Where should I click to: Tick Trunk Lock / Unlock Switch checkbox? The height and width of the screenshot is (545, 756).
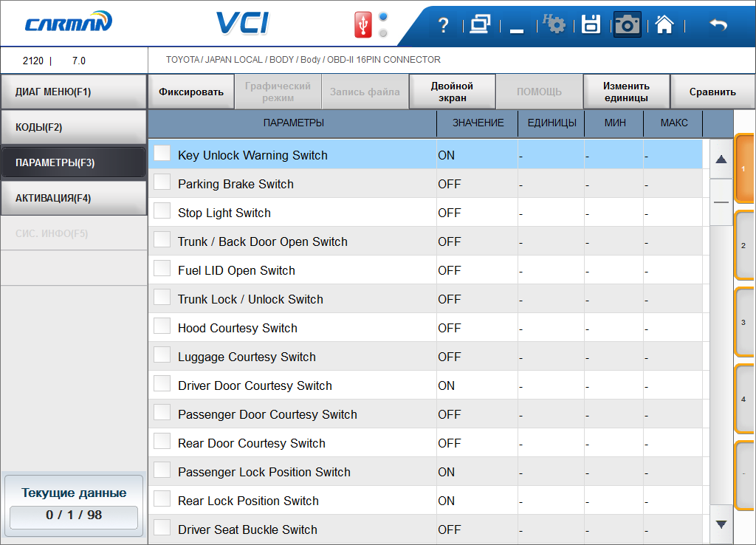162,297
